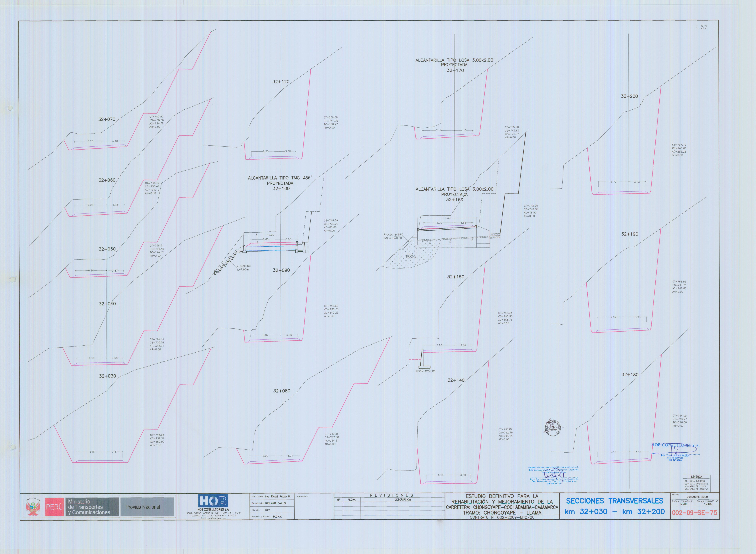The image size is (756, 554).
Task: Click the section label 32+070
Action: click(x=107, y=119)
